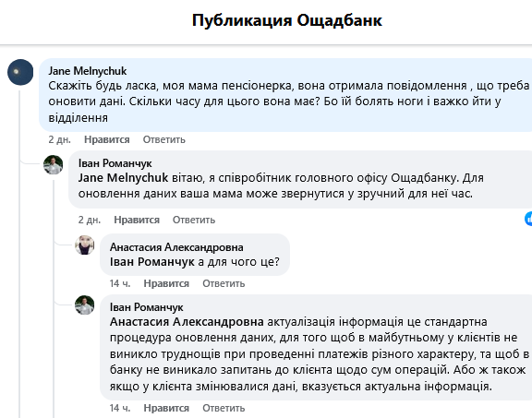Open the 14 ч. timestamp under 'а для чого це?'
The image size is (532, 418).
point(120,283)
